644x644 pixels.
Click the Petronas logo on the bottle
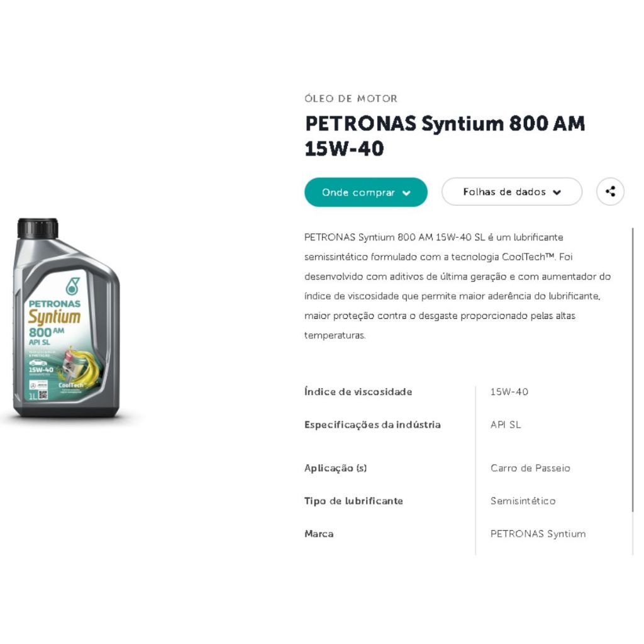[73, 286]
